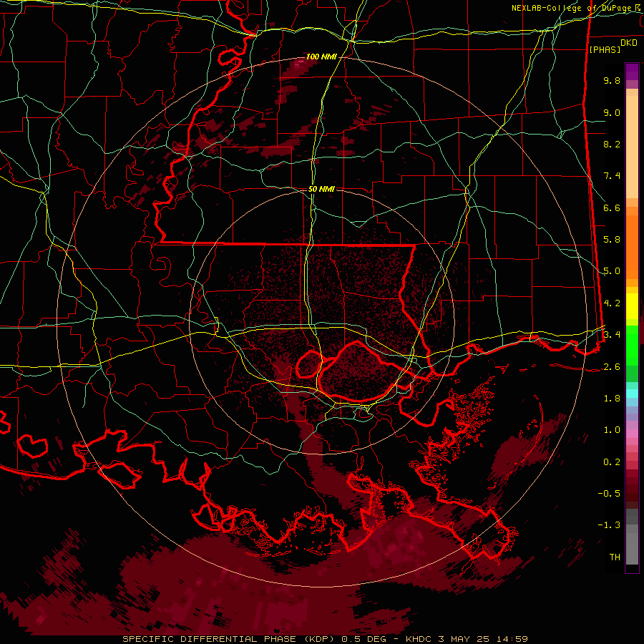
Task: Click the KHDC station identifier in caption
Action: [x=420, y=639]
